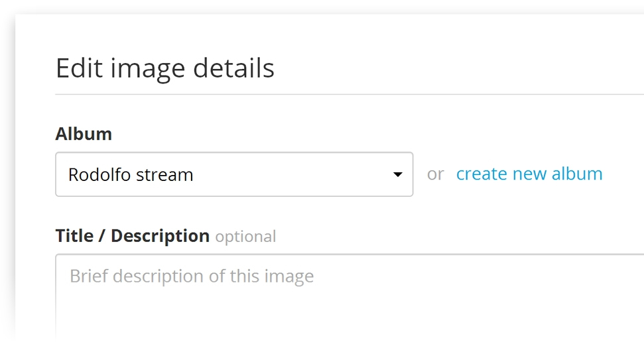Click the word 'create' in the album link
The width and height of the screenshot is (644, 342).
[481, 174]
